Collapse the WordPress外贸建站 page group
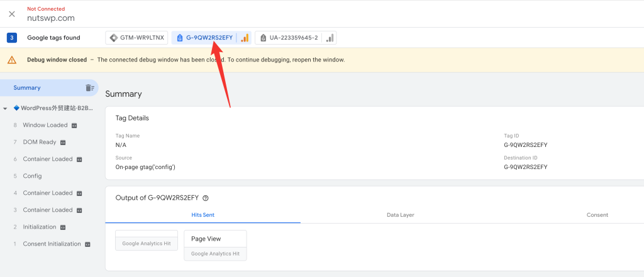 point(5,109)
